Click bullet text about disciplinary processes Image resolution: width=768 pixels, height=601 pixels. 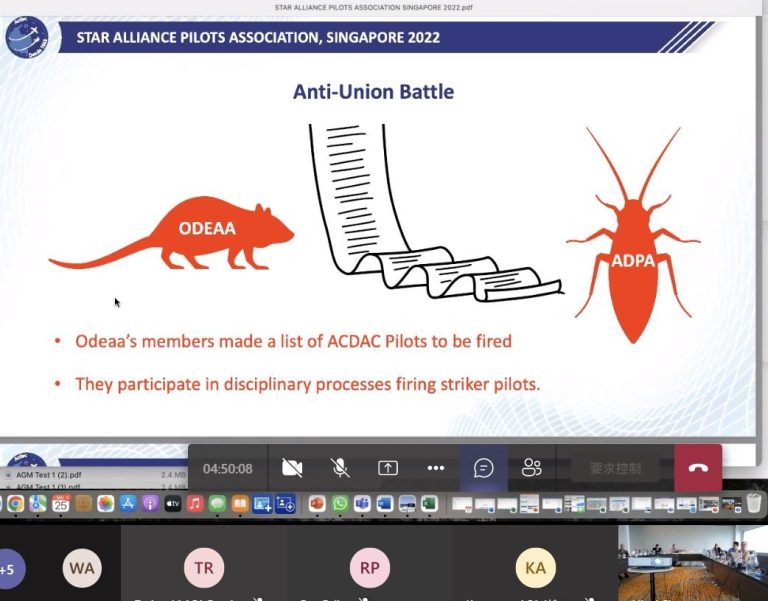308,384
